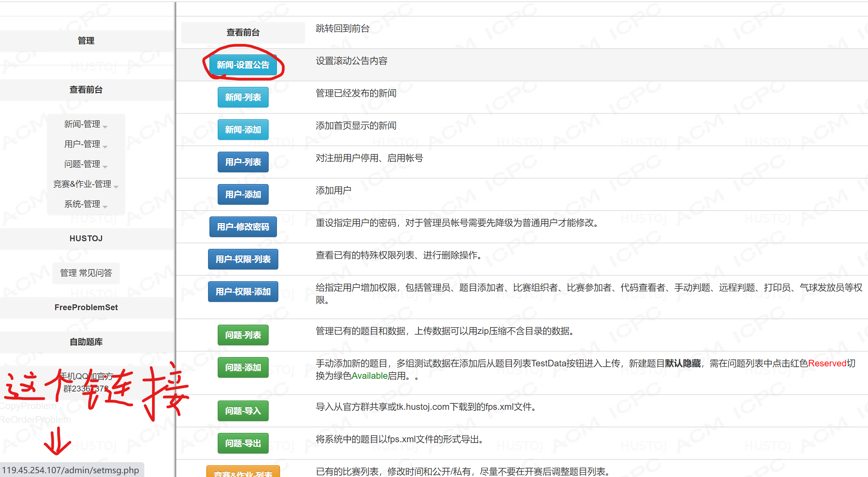Viewport: 868px width, 477px height.
Task: Click the 新闻-添加 button
Action: click(243, 130)
